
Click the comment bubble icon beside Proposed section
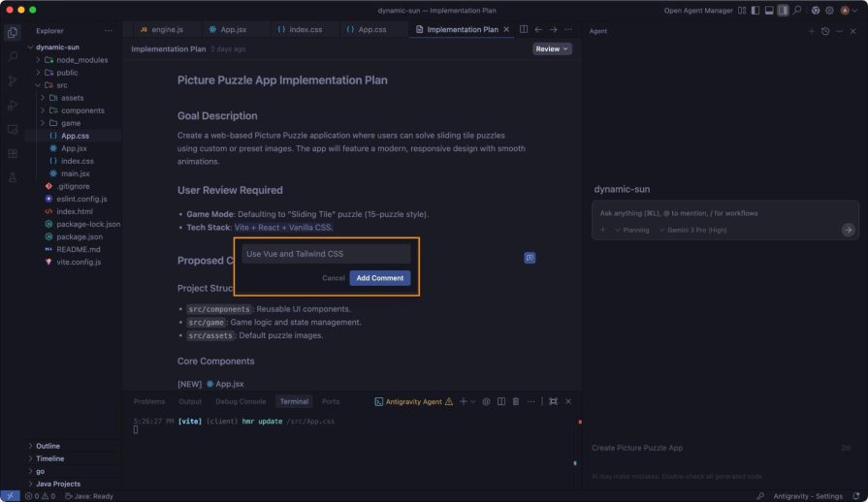(530, 258)
